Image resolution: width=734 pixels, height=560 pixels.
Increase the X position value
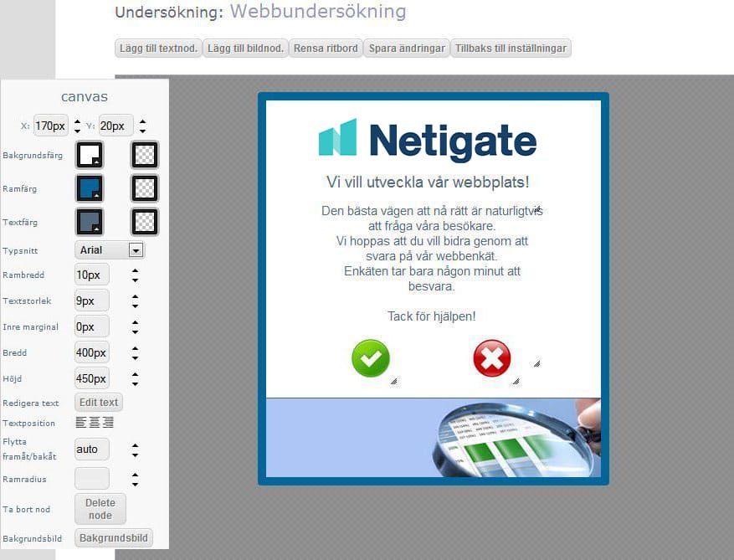point(78,121)
